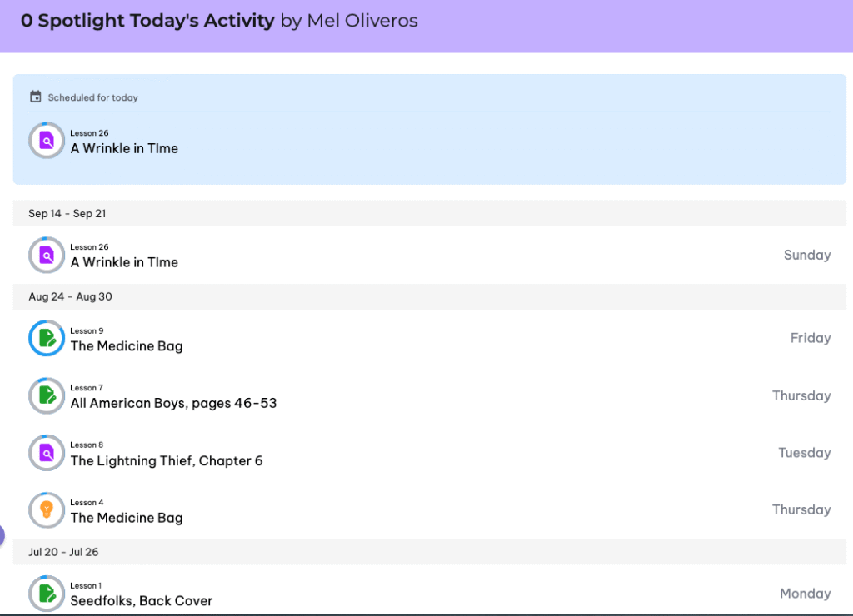Click the green Lesson 9 Medicine Bag icon

coord(47,338)
